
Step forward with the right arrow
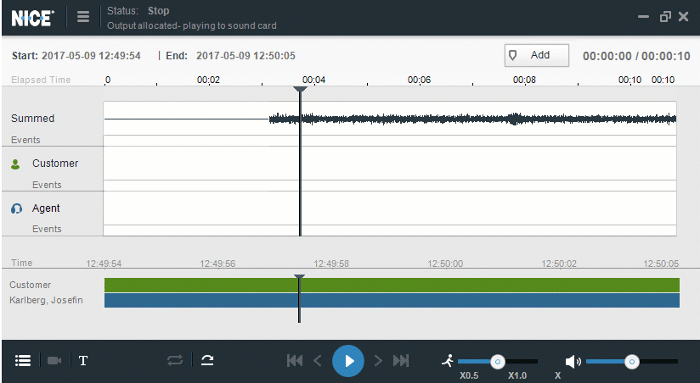[x=378, y=361]
